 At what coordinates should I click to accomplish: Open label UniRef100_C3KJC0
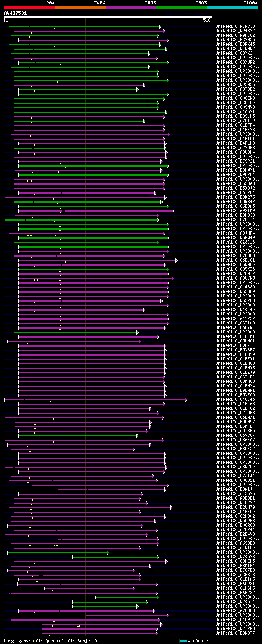click(x=235, y=103)
